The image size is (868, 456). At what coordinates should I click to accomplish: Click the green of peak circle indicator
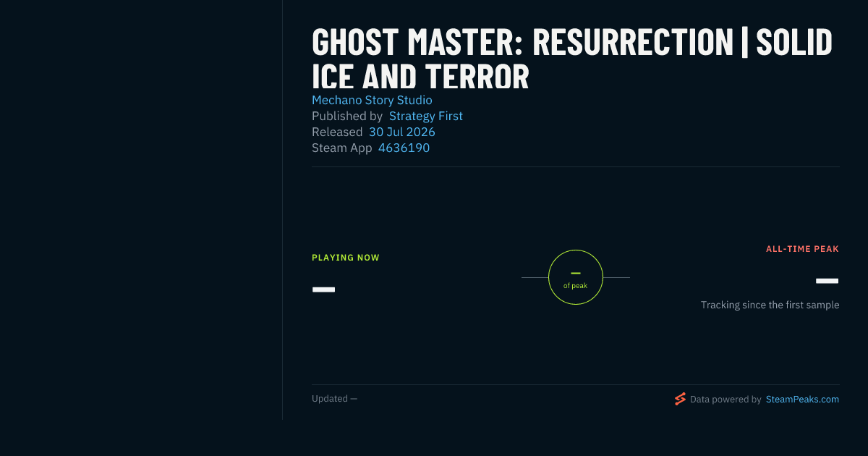click(576, 277)
